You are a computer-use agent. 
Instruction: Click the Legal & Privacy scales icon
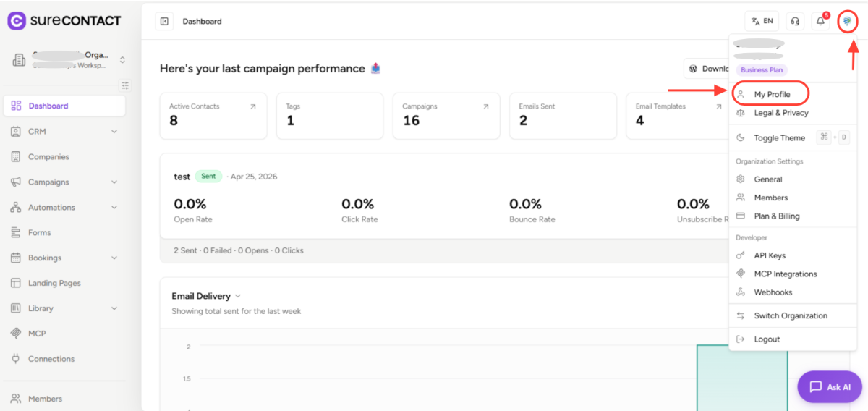(x=740, y=113)
